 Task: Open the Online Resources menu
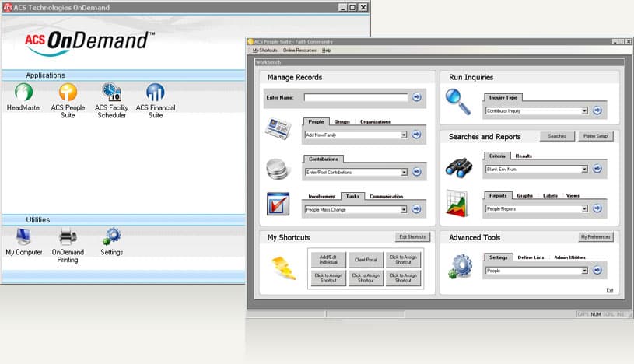299,50
